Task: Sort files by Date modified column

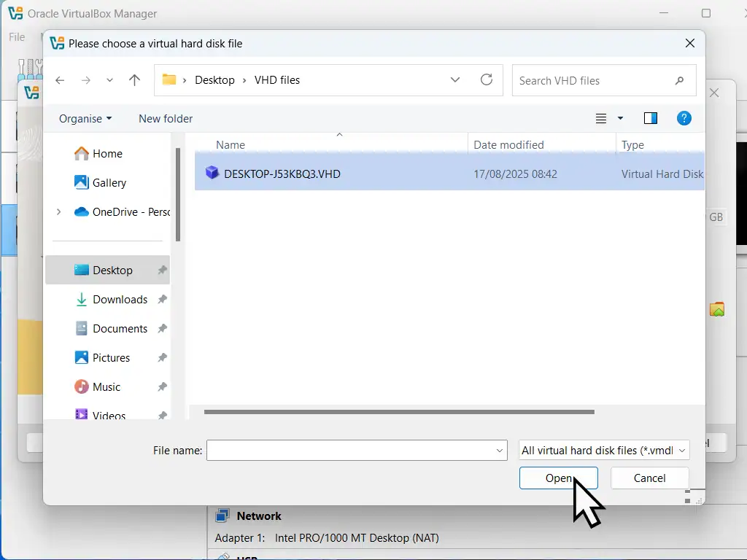Action: click(508, 144)
